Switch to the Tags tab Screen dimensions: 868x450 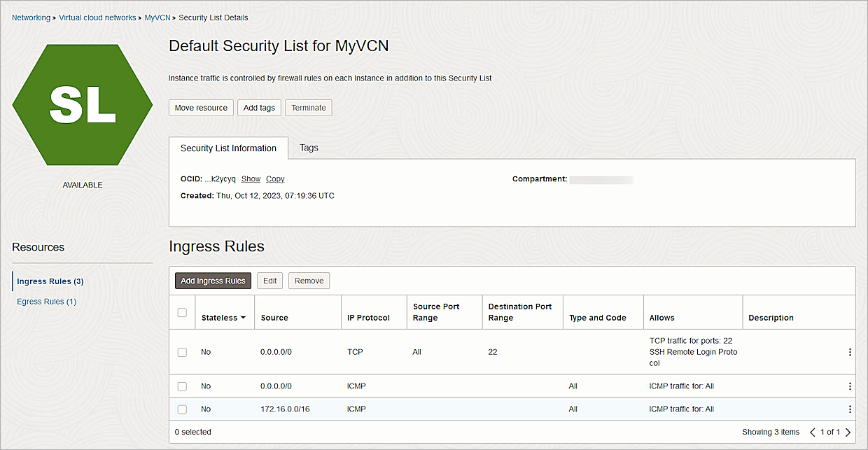coord(309,148)
